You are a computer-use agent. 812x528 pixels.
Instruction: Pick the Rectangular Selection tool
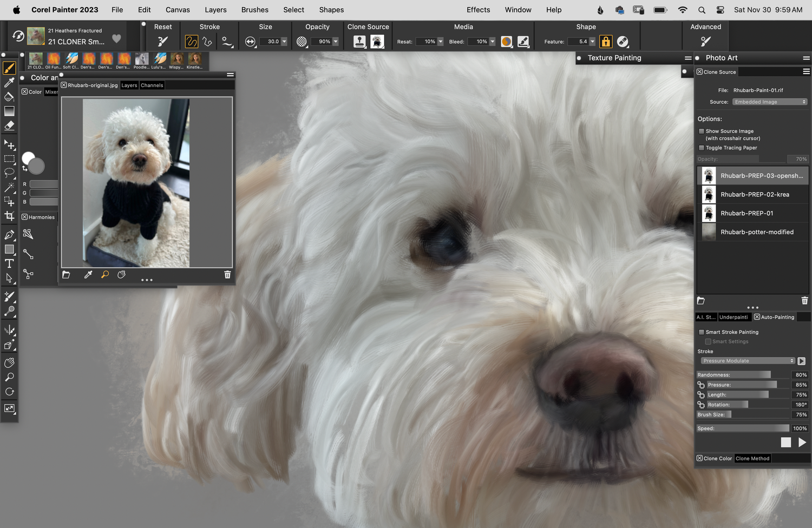tap(9, 159)
